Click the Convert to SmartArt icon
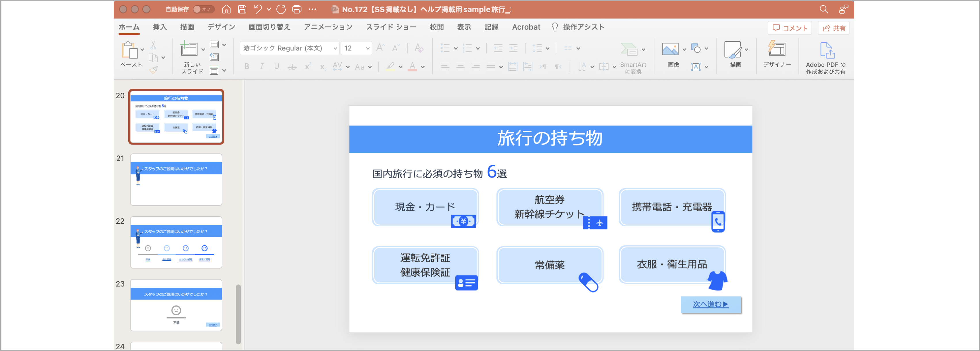Viewport: 980px width, 351px height. (629, 49)
